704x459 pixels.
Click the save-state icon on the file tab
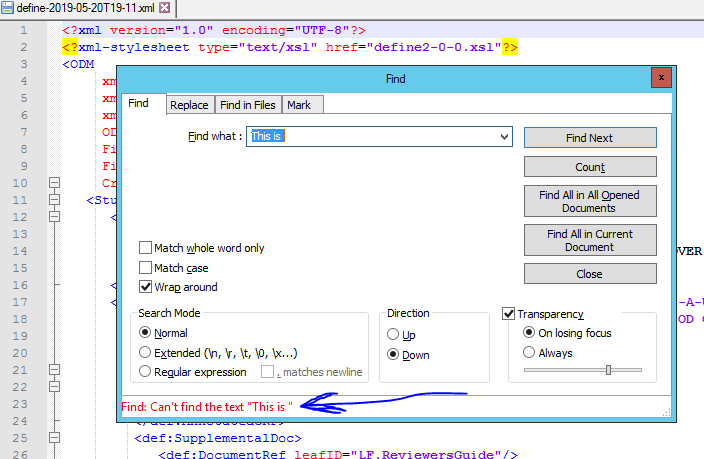click(x=7, y=8)
